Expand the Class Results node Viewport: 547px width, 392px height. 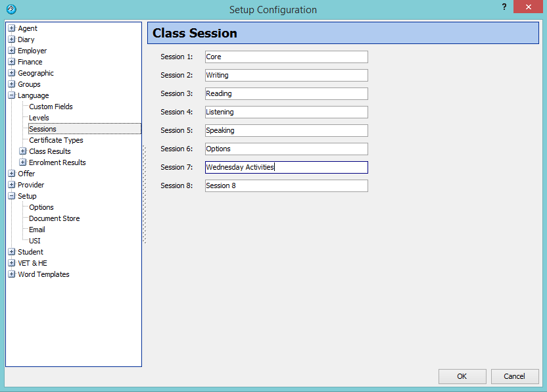tap(23, 151)
